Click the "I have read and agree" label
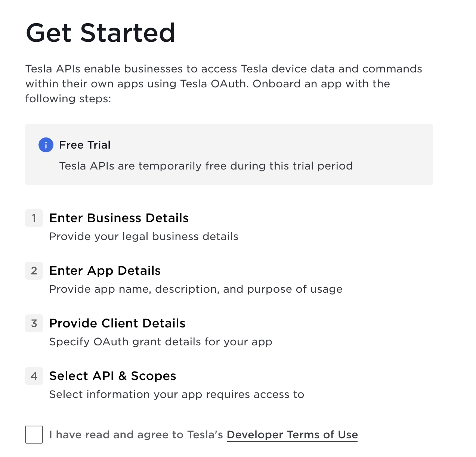This screenshot has width=476, height=457. pos(136,435)
